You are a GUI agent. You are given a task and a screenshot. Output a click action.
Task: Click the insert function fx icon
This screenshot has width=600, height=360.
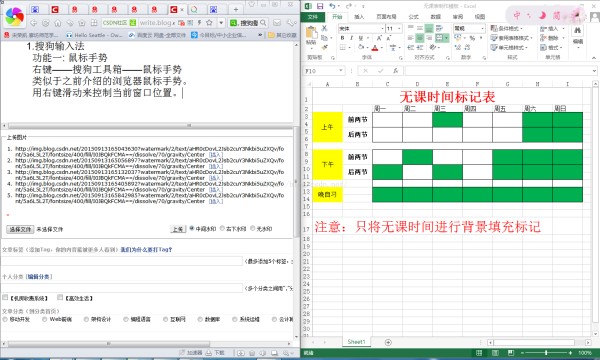395,71
